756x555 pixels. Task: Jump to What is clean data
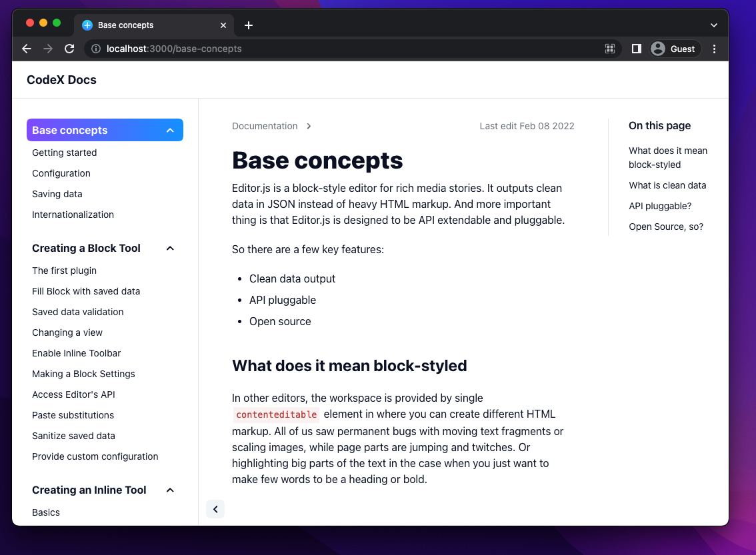pyautogui.click(x=667, y=185)
